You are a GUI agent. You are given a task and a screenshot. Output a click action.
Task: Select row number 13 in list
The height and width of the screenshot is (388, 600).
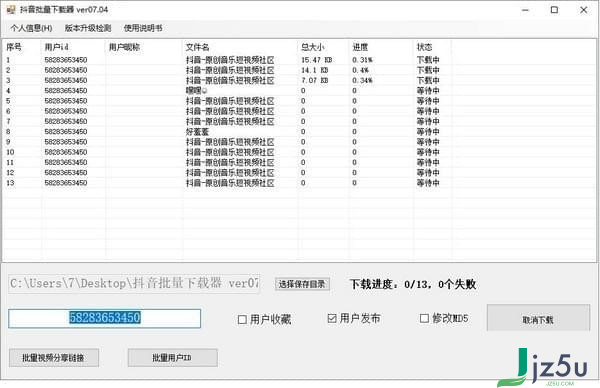(10, 183)
